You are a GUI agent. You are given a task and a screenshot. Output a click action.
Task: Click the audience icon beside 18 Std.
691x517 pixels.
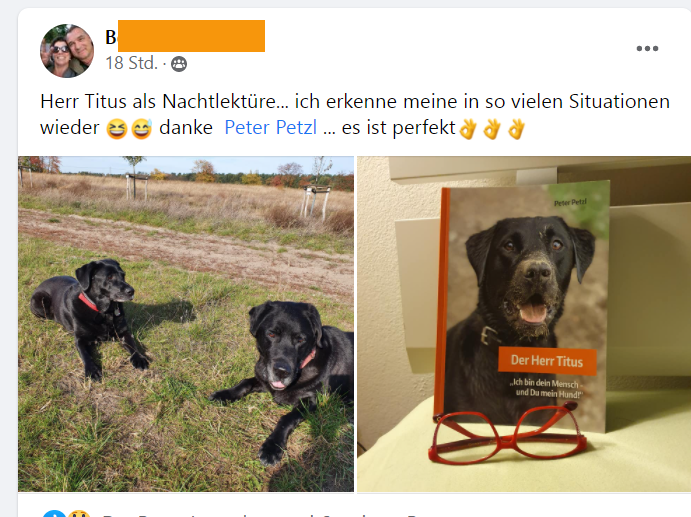[x=179, y=64]
